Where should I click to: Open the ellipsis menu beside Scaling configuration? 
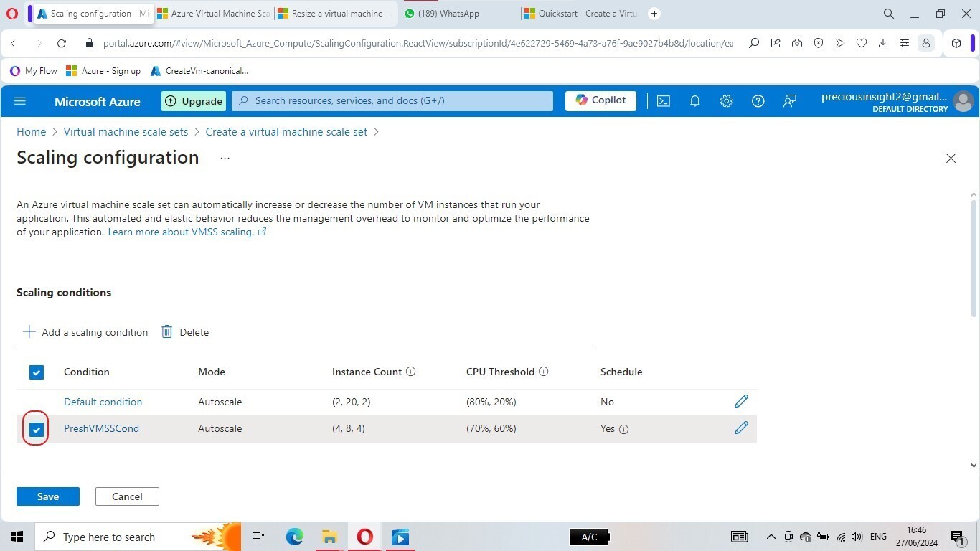[x=225, y=158]
